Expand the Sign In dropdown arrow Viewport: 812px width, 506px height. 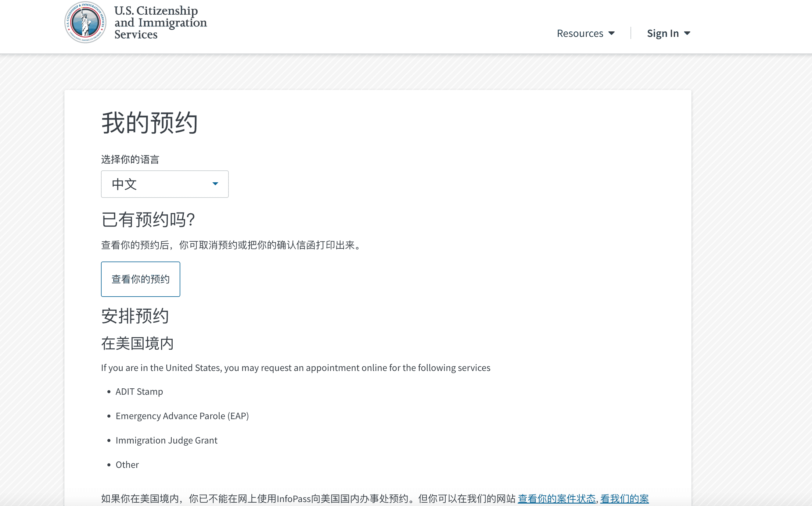point(688,33)
